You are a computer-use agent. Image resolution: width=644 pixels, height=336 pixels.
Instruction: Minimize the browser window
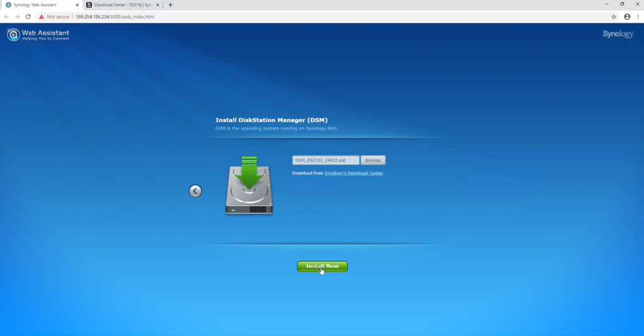(606, 4)
